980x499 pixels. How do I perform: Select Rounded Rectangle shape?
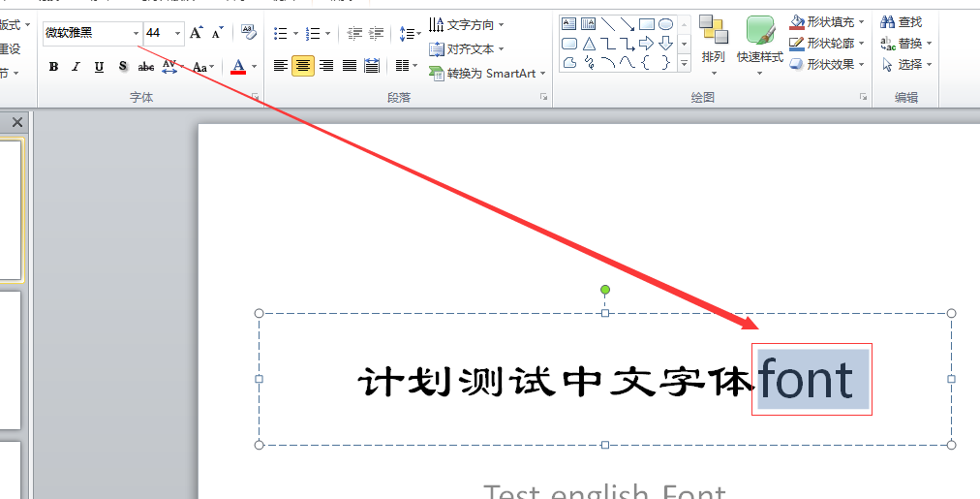[568, 44]
